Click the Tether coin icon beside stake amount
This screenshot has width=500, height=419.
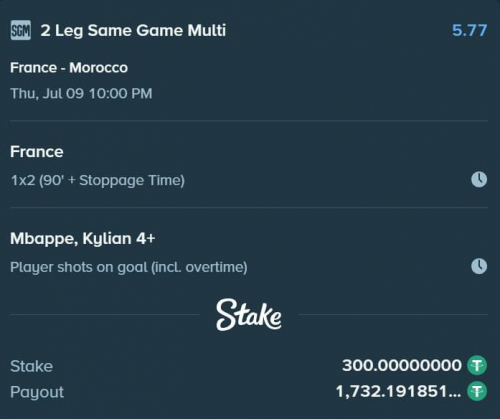tap(477, 365)
